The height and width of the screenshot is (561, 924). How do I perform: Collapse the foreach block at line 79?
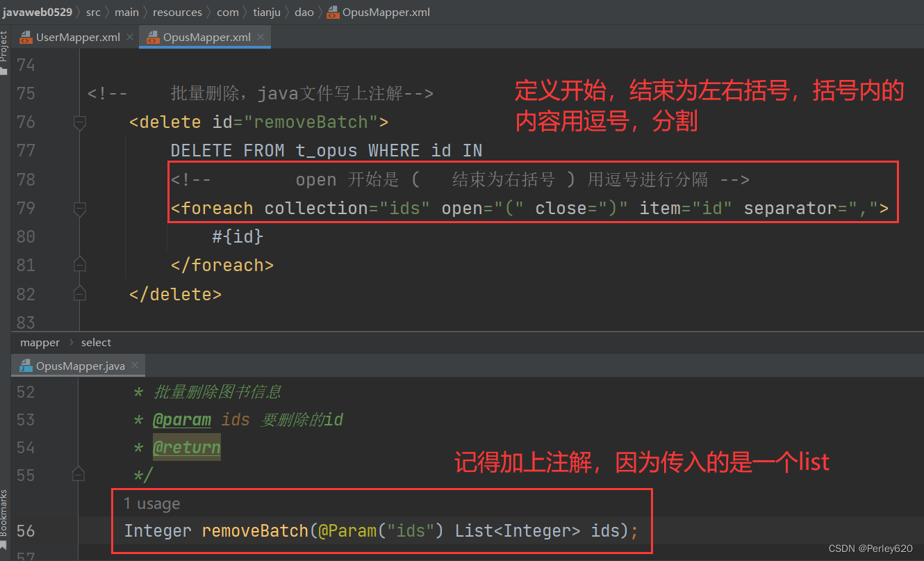(79, 208)
